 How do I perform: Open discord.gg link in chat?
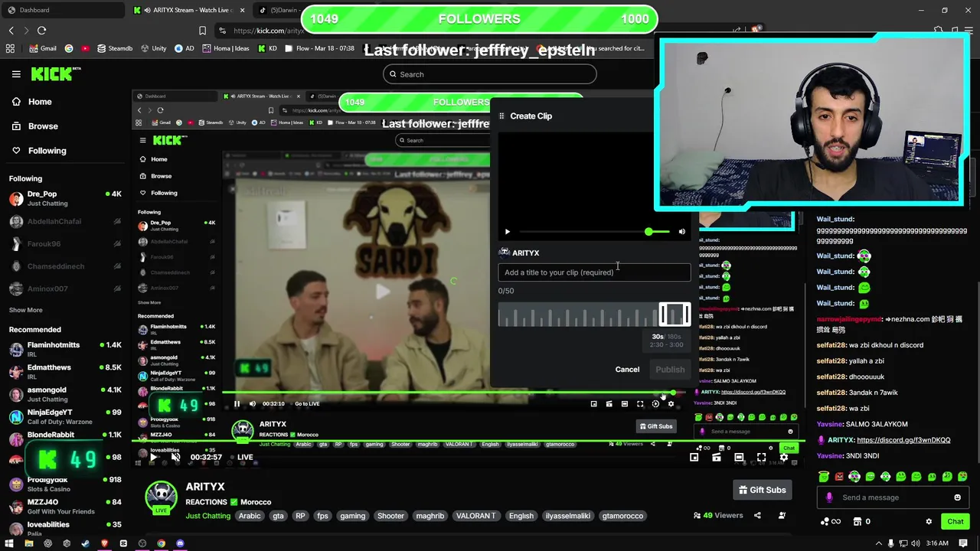pyautogui.click(x=903, y=440)
